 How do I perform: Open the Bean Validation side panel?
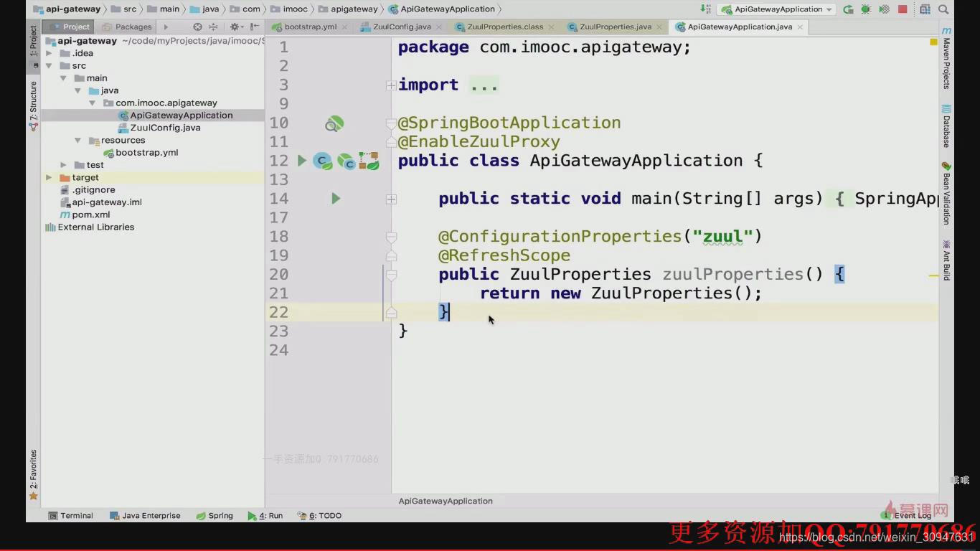(946, 193)
